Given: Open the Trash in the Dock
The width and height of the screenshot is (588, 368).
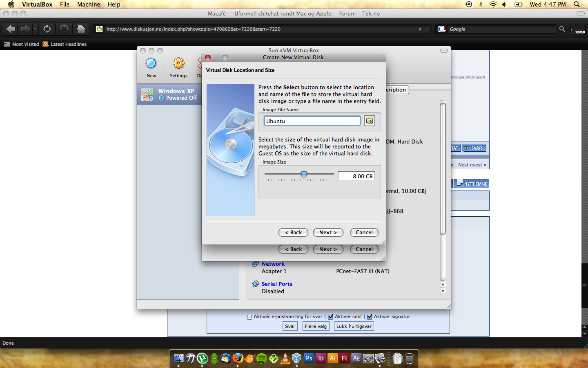Looking at the screenshot, I should (x=410, y=358).
